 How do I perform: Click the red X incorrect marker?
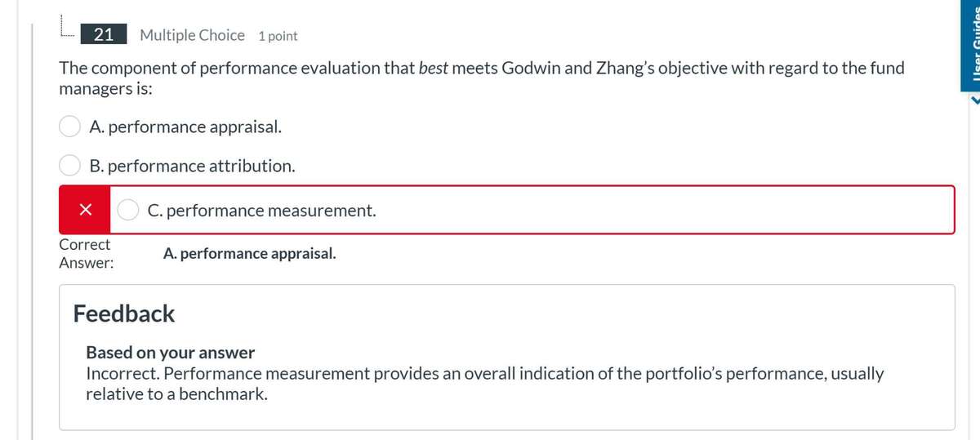84,211
